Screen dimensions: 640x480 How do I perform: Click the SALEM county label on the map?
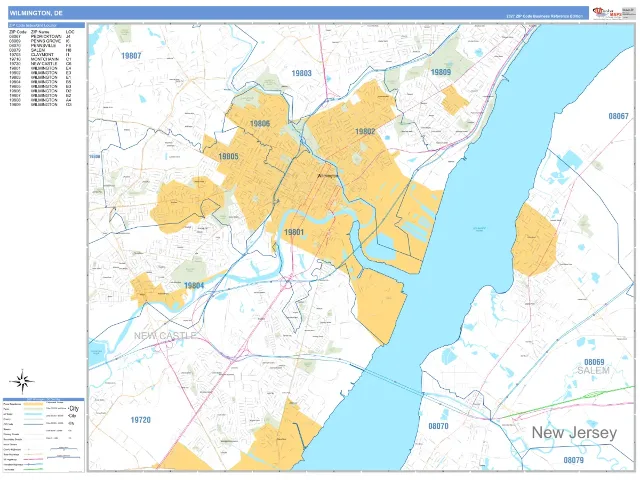(x=593, y=371)
